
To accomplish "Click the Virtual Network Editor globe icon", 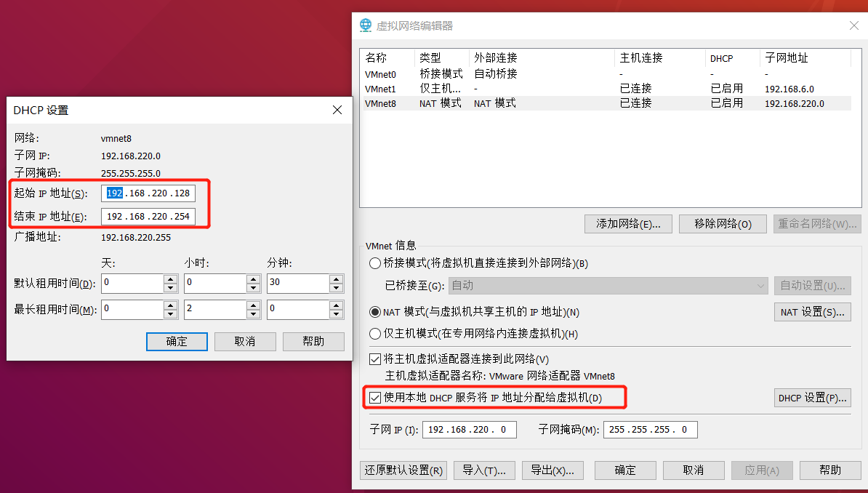I will (366, 25).
